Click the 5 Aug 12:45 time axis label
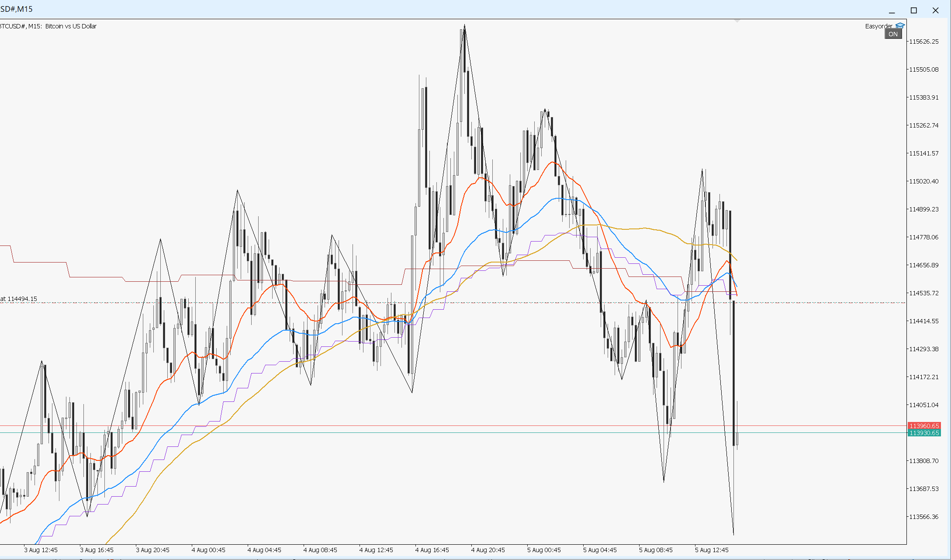 tap(712, 550)
